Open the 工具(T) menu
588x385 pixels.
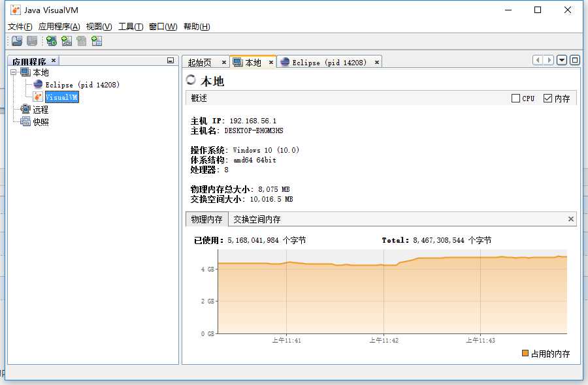point(131,27)
